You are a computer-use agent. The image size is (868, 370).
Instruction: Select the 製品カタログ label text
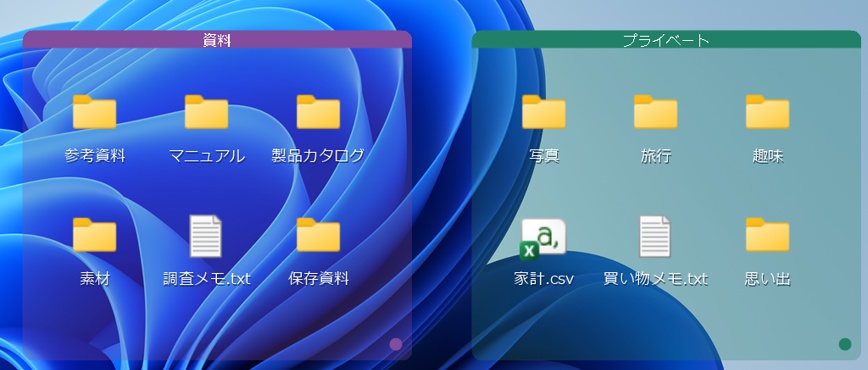[x=318, y=156]
